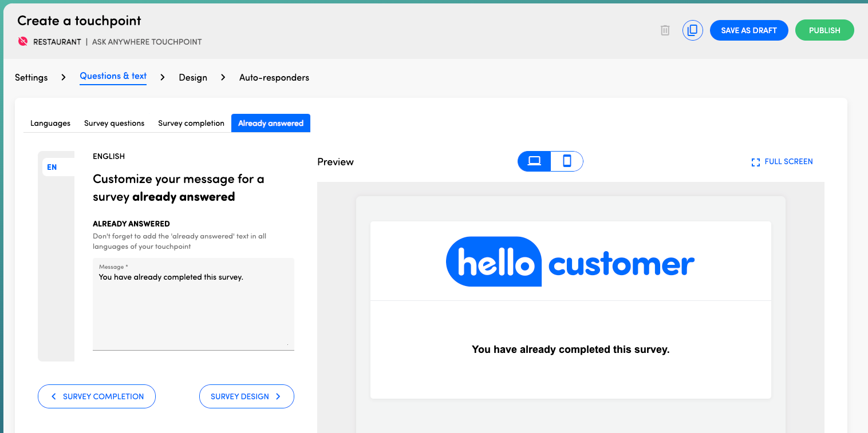
Task: Click the 'Create a touchpoint' heading
Action: point(79,21)
